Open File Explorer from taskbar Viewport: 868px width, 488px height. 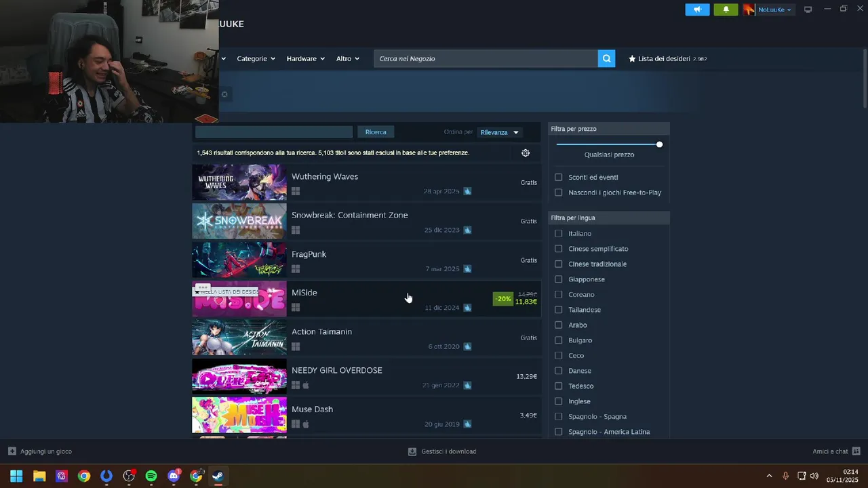pos(39,476)
